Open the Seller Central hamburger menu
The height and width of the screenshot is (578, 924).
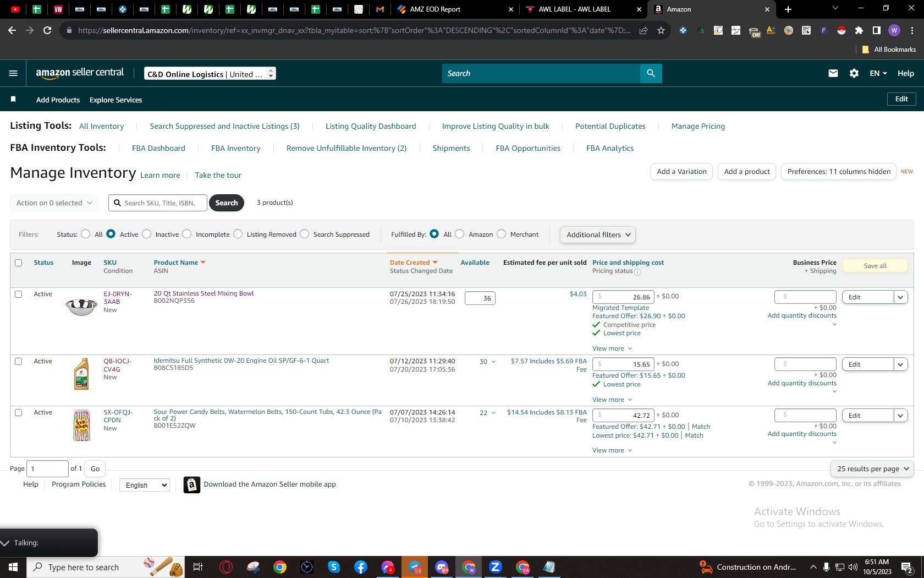(13, 73)
